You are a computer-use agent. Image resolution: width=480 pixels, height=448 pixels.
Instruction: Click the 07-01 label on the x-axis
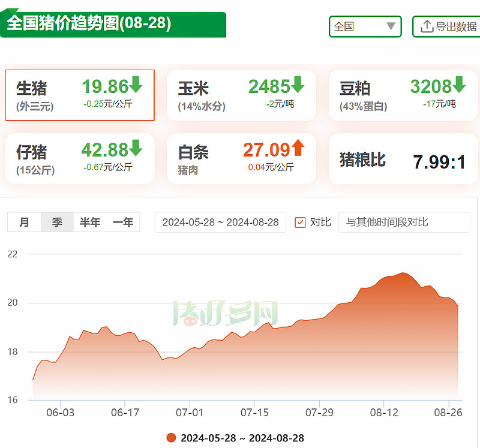[190, 413]
